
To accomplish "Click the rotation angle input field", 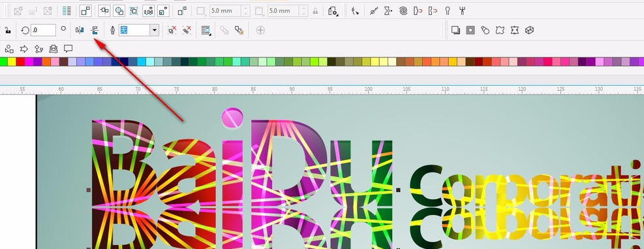I will pos(43,30).
